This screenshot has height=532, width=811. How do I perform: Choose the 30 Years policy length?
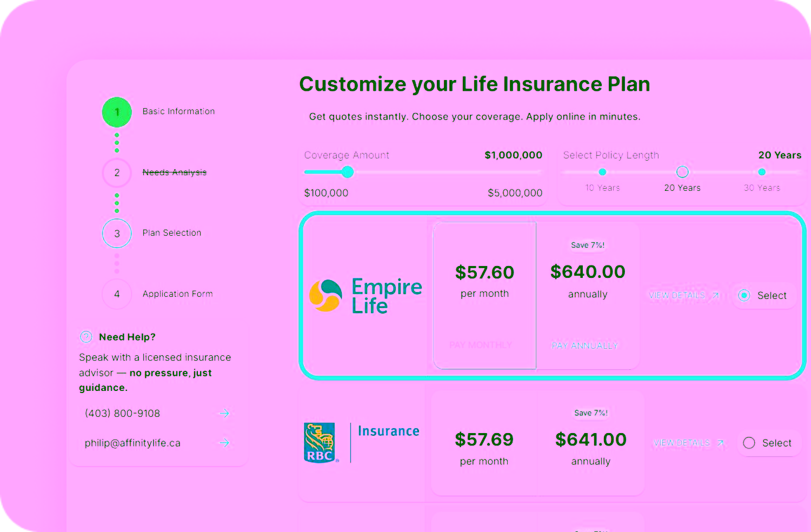tap(762, 172)
